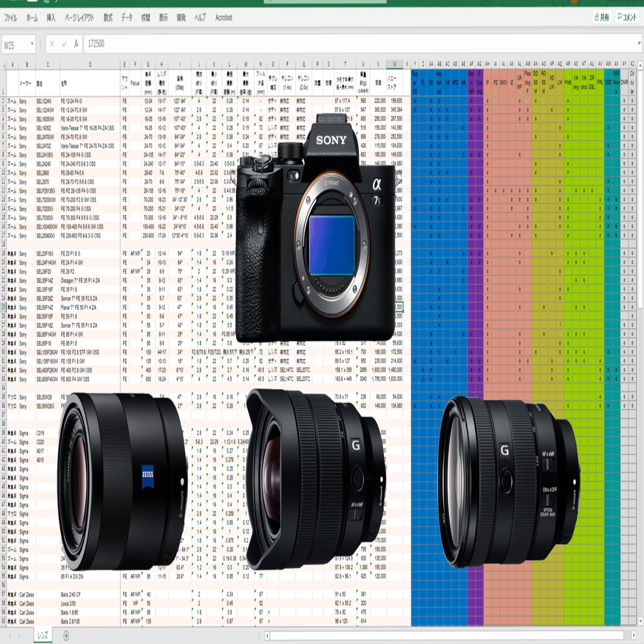Click cell FE 200-600 F5.6-6.3 G OSS
This screenshot has width=644, height=644.
pos(90,236)
